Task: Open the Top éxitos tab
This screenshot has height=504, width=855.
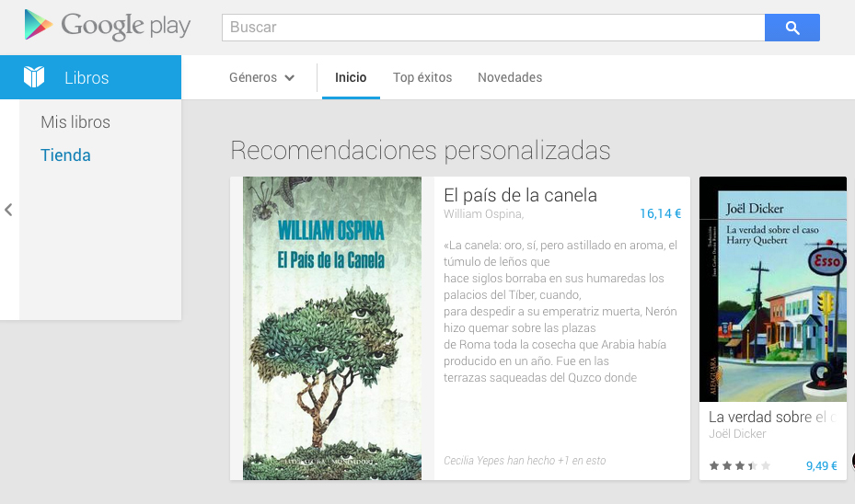Action: [x=422, y=77]
